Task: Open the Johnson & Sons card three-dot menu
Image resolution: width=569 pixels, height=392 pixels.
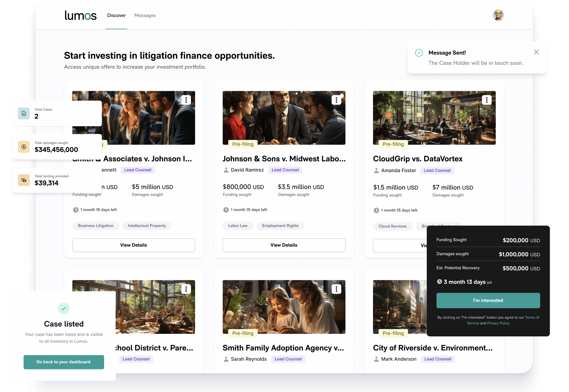Action: click(336, 100)
